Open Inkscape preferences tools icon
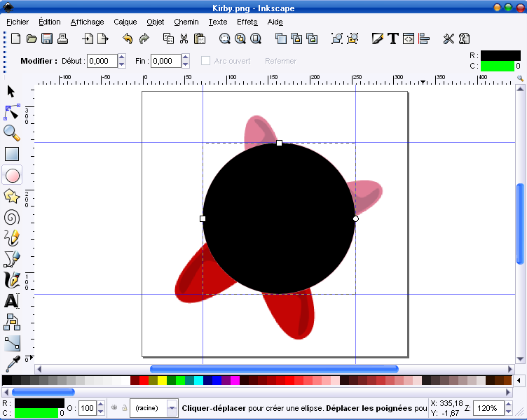The image size is (527, 420). [x=449, y=38]
